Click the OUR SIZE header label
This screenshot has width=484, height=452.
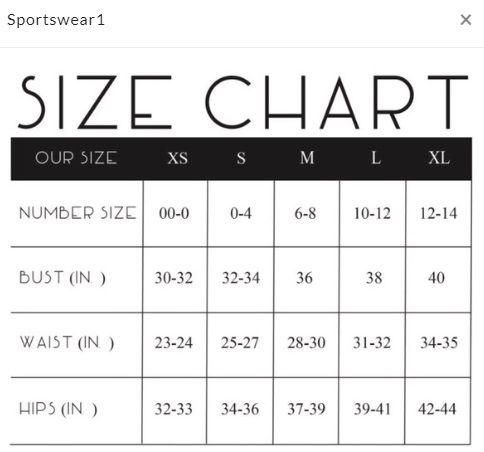tap(76, 158)
